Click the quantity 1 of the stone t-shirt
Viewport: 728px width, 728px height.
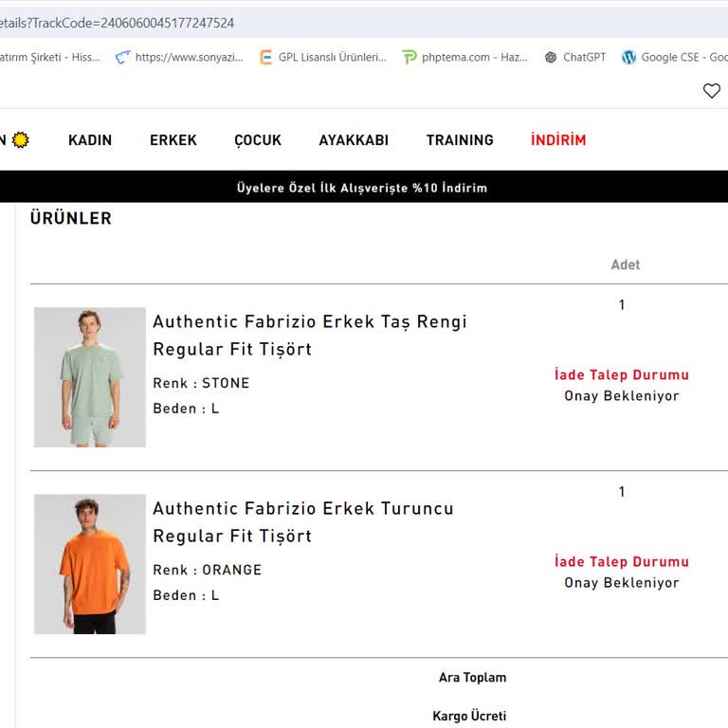coord(622,304)
